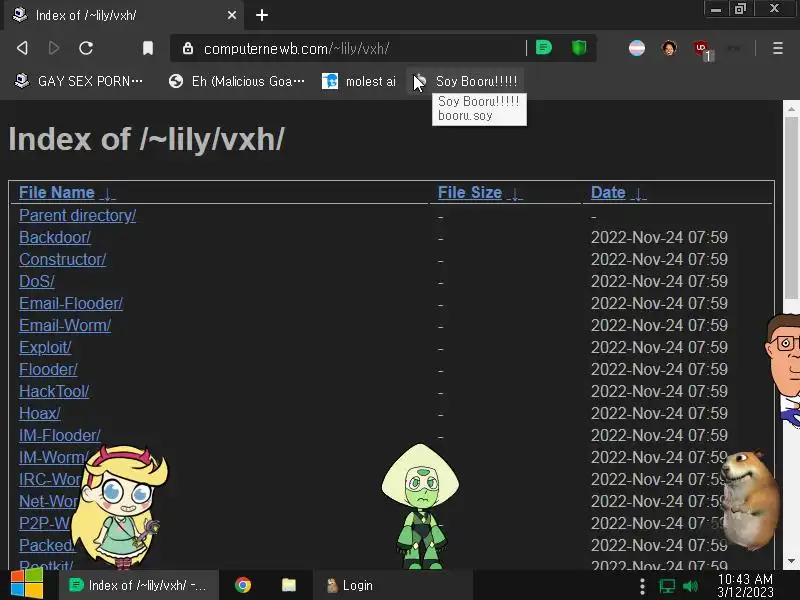Image resolution: width=800 pixels, height=600 pixels.
Task: Click the date in the Hoax/ row
Action: (x=659, y=413)
